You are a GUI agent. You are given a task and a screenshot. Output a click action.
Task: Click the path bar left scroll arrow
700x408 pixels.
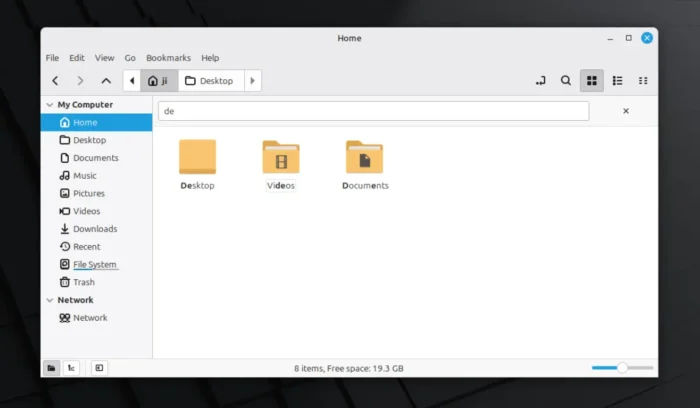(x=132, y=81)
